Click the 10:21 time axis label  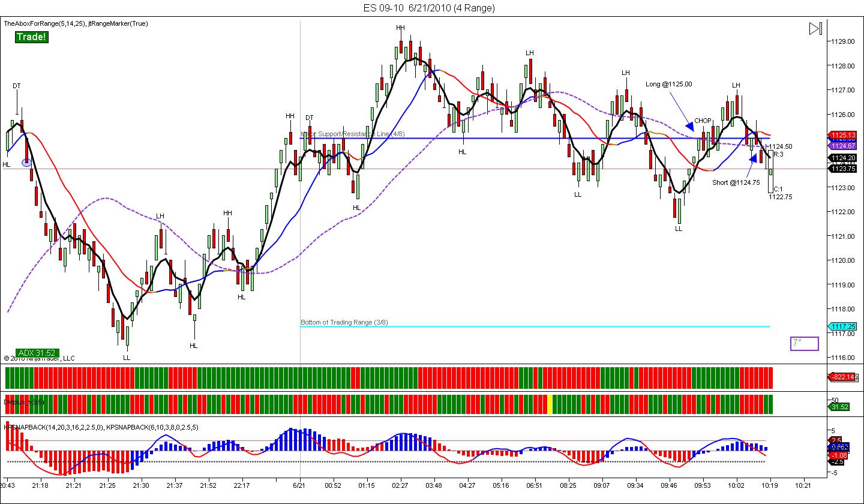[803, 485]
